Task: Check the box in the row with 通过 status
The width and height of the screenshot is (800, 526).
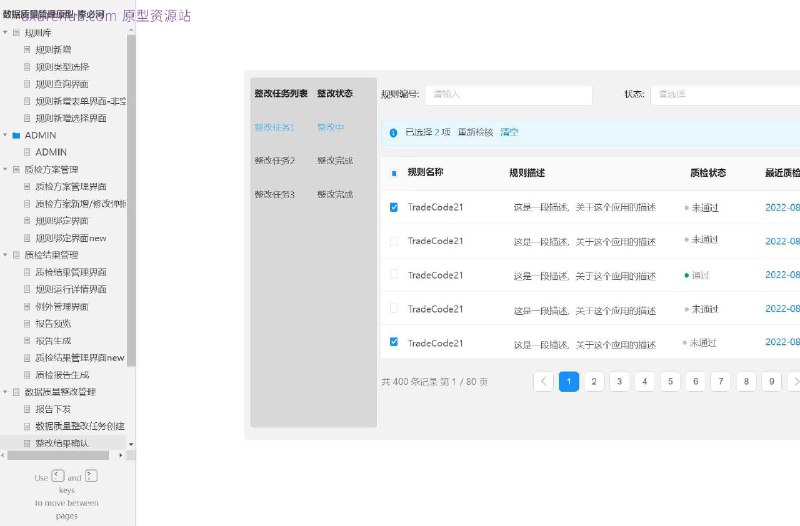Action: click(x=394, y=274)
